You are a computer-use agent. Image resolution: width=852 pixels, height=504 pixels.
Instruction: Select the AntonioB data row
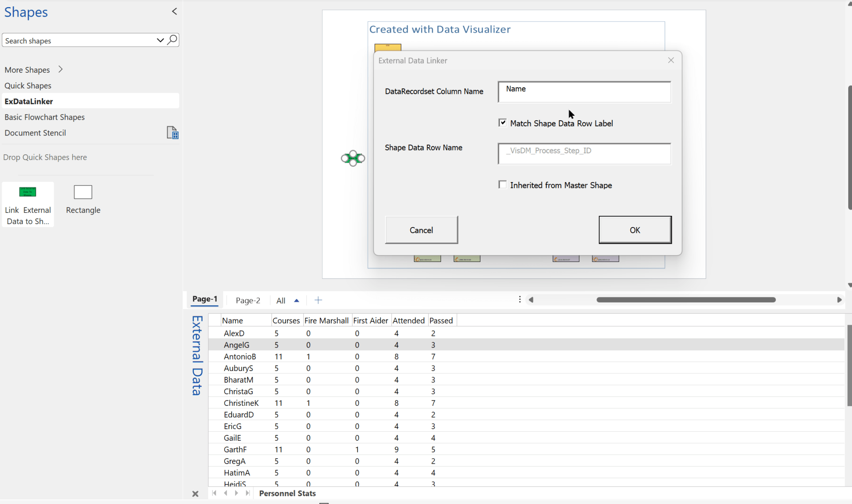pyautogui.click(x=240, y=356)
